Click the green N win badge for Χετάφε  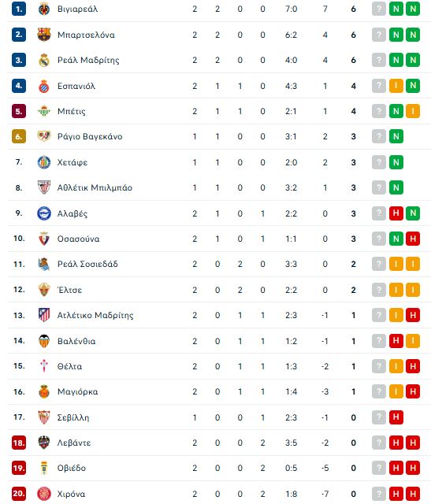(x=396, y=162)
